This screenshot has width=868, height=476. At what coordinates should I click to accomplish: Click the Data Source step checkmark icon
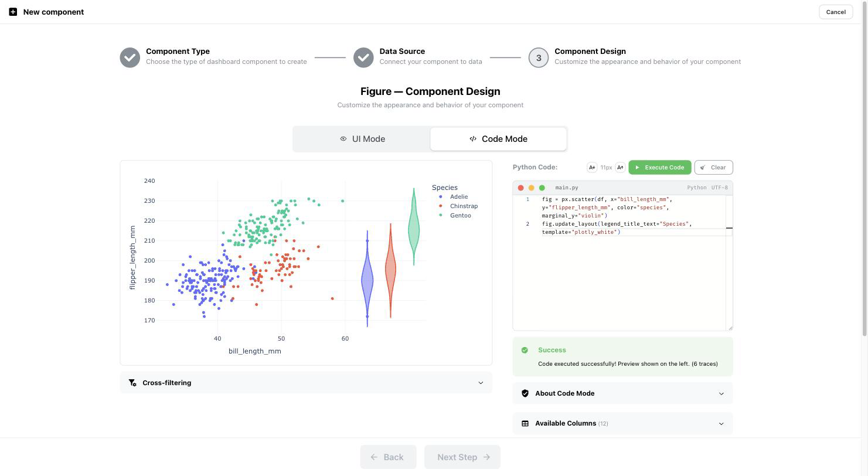point(363,57)
